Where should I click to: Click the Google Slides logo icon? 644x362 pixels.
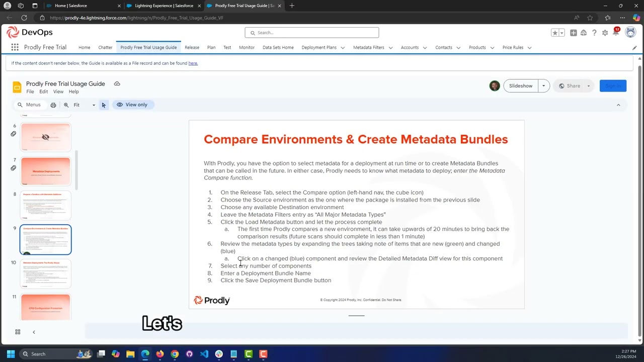[x=17, y=87]
